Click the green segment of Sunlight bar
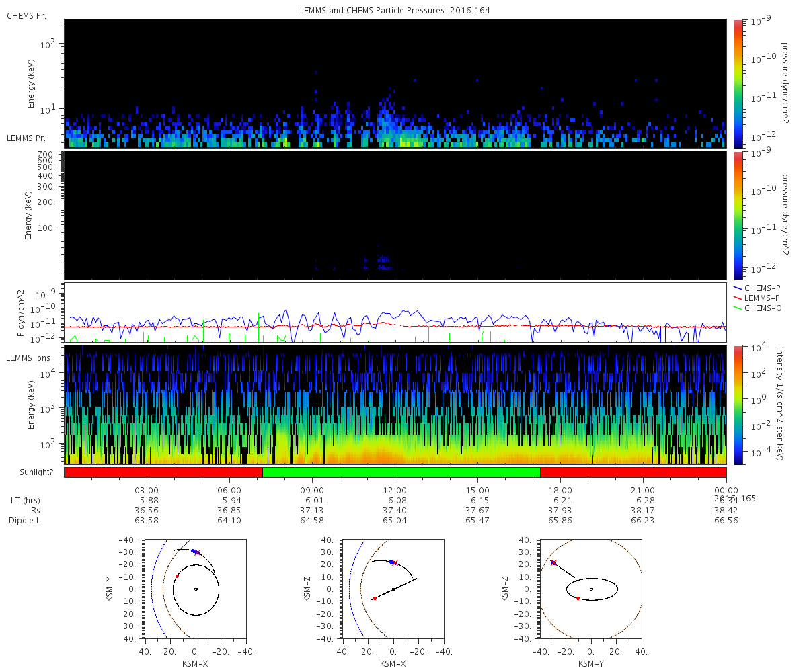The height and width of the screenshot is (672, 807). coord(401,472)
